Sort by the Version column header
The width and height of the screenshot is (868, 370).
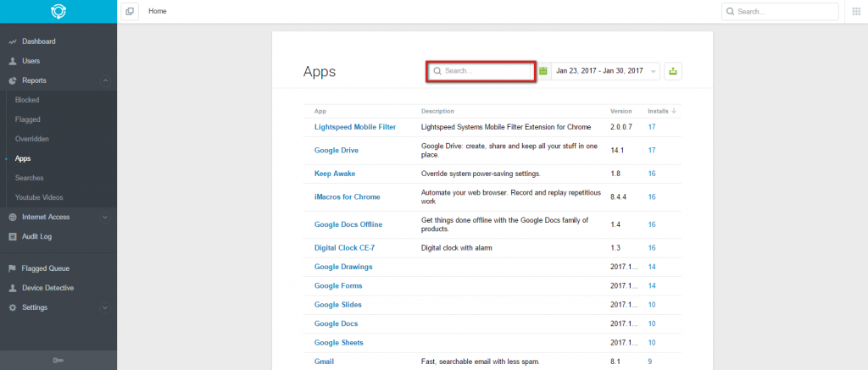[x=621, y=111]
